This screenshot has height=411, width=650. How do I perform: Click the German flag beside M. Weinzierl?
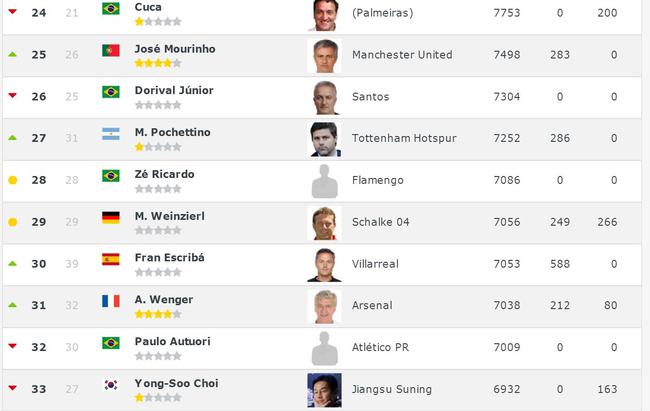(x=111, y=217)
